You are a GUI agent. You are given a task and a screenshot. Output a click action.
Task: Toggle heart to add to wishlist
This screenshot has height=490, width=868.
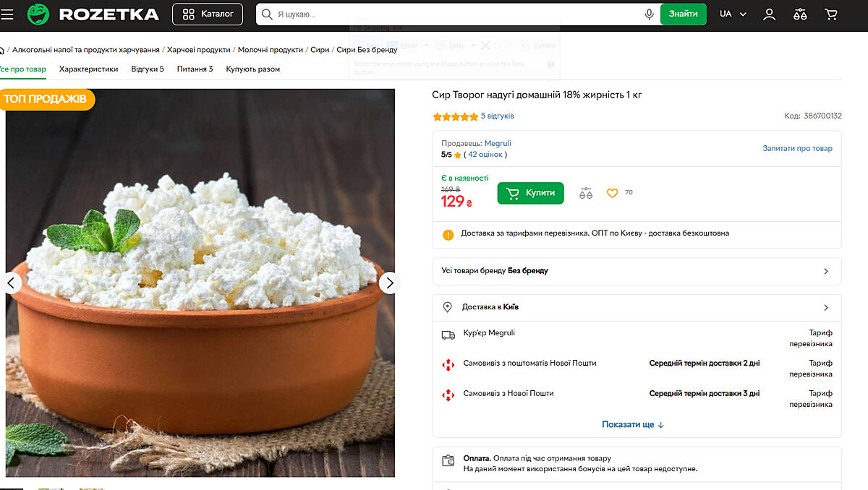click(x=612, y=193)
